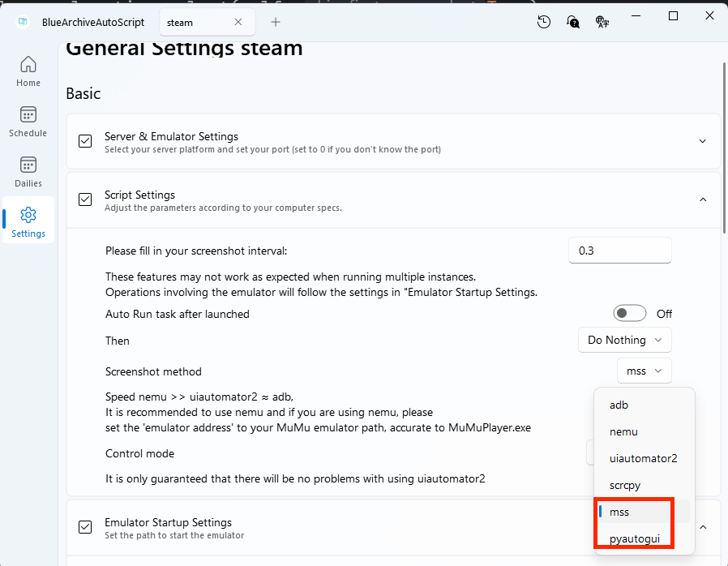This screenshot has width=728, height=566.
Task: Select adb screenshot method
Action: coord(644,405)
